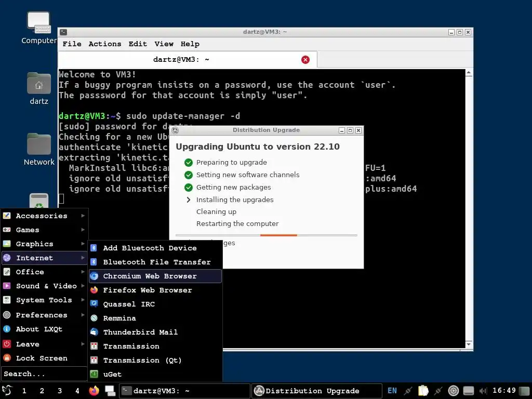Open the terminal View menu
The image size is (532, 399).
[164, 44]
